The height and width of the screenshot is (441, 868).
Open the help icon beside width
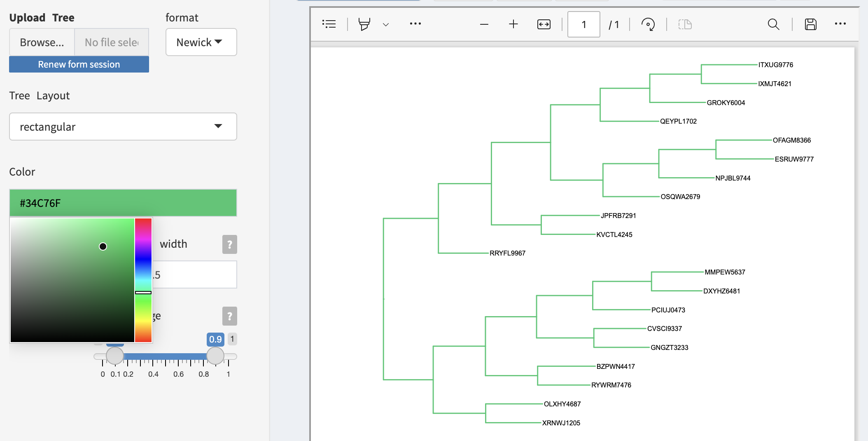coord(229,244)
